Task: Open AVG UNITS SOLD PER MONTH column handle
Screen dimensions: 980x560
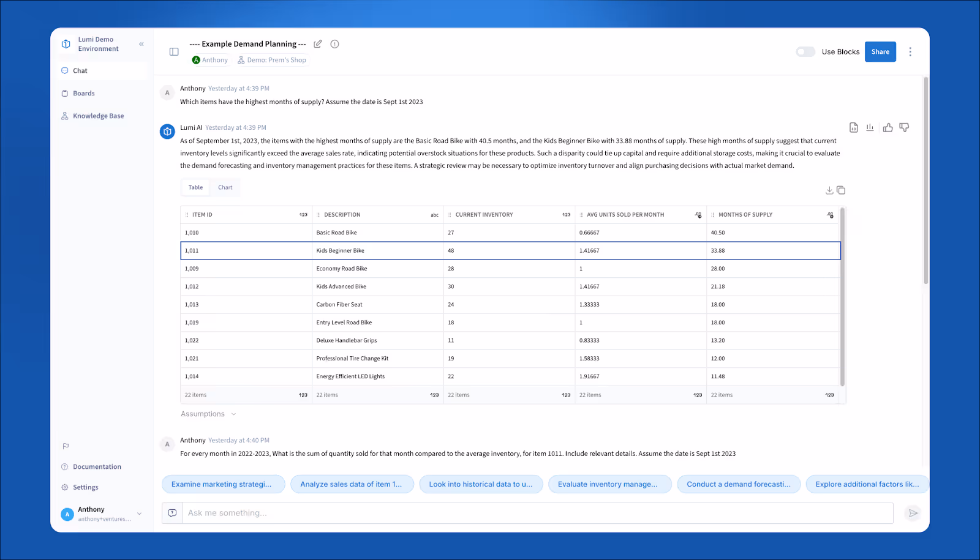Action: 582,215
